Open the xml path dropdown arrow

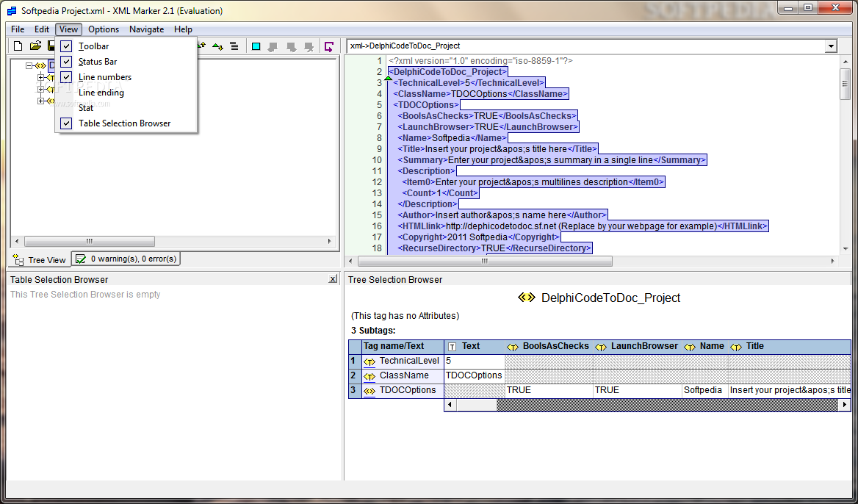pos(831,46)
